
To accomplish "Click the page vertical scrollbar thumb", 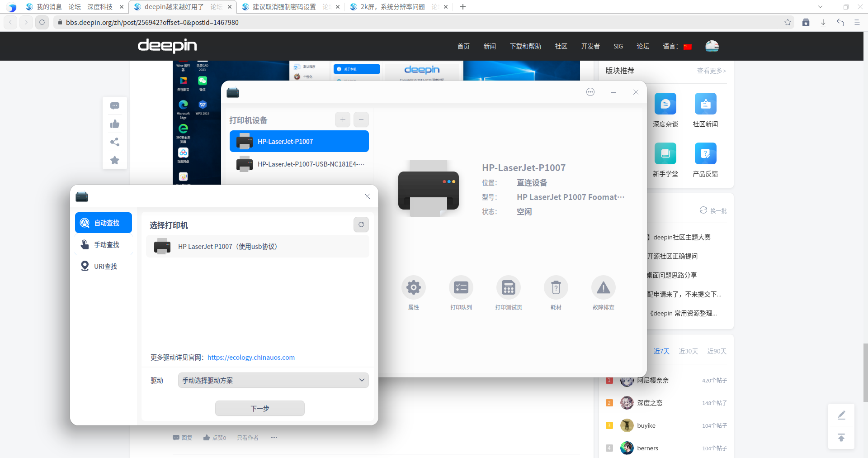I will click(x=865, y=372).
